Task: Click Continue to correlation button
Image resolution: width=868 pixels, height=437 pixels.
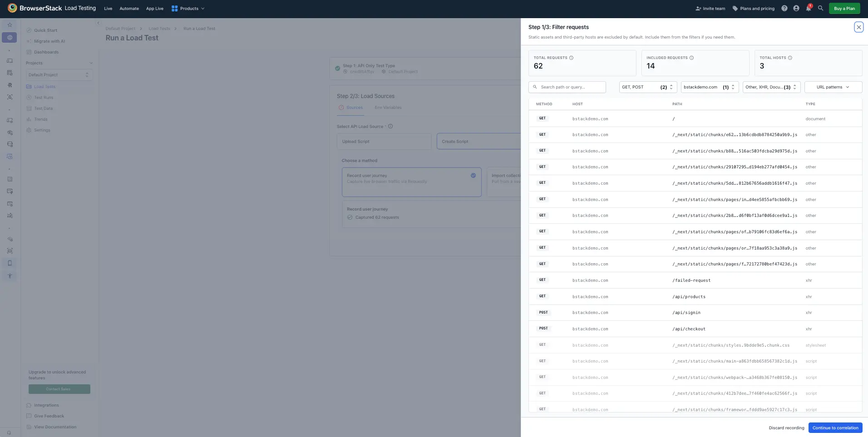Action: point(835,428)
